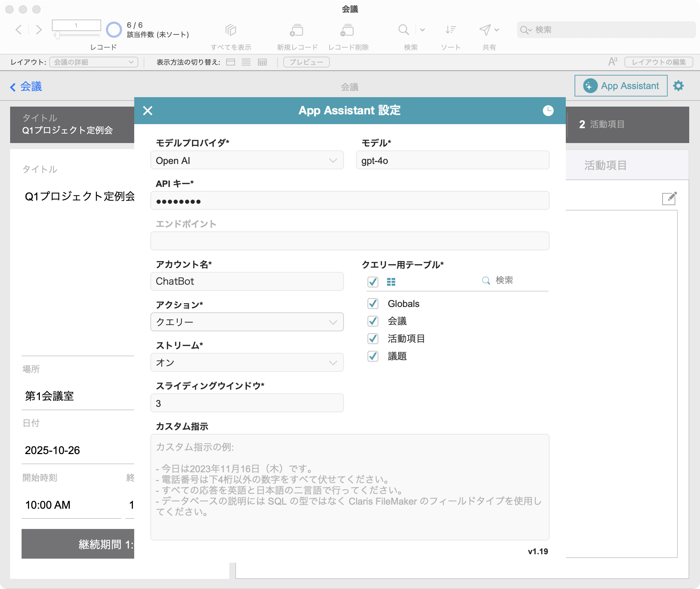Screen dimensions: 700x589
Task: Click the New Record (新規レコード) toolbar icon
Action: (x=296, y=30)
